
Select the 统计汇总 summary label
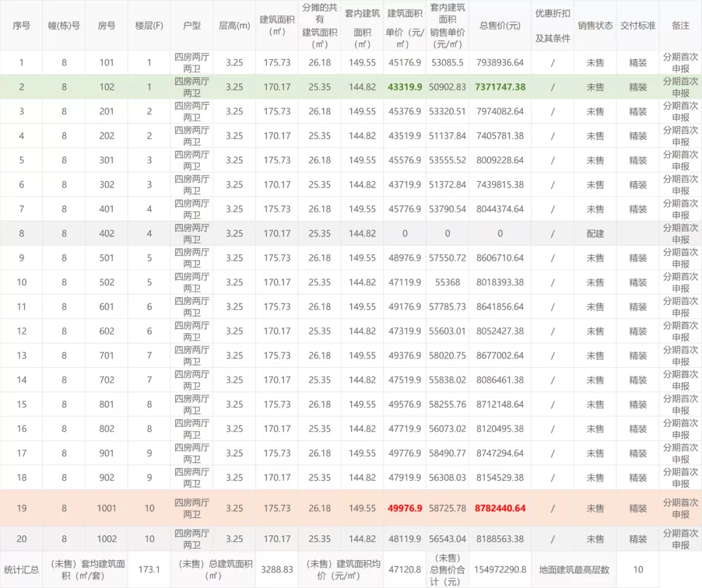[x=21, y=570]
